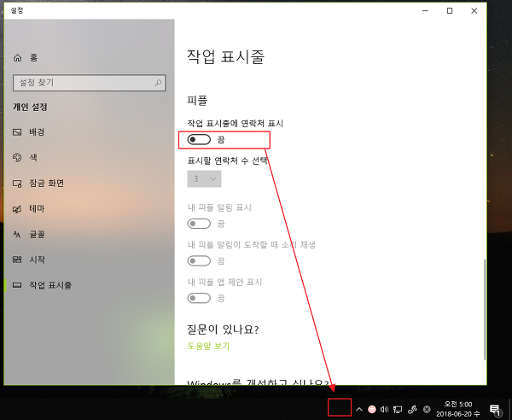Click the red circular tray icon
Screen dimensions: 512x420
[371, 409]
